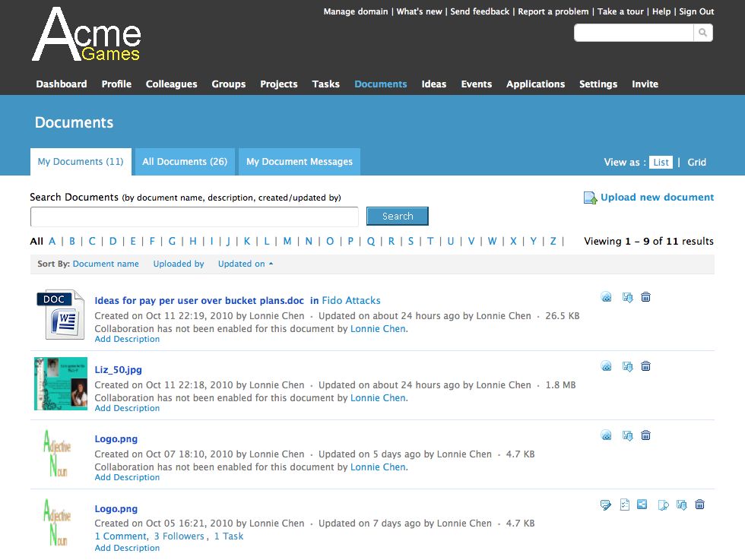Delete the Liz_50.jpg document via trash icon
This screenshot has height=560, width=745.
click(x=645, y=366)
